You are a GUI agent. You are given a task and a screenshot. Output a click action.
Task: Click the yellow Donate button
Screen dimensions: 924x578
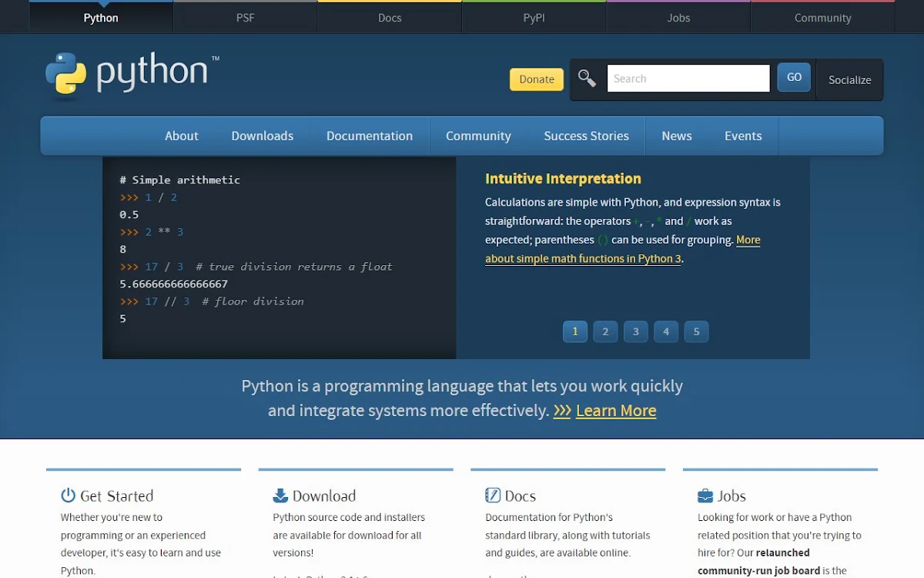pyautogui.click(x=537, y=79)
